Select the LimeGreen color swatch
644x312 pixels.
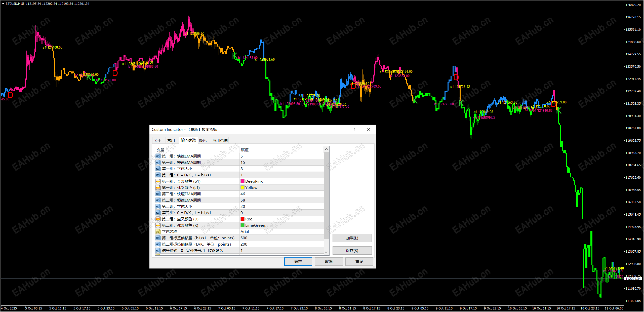click(243, 225)
